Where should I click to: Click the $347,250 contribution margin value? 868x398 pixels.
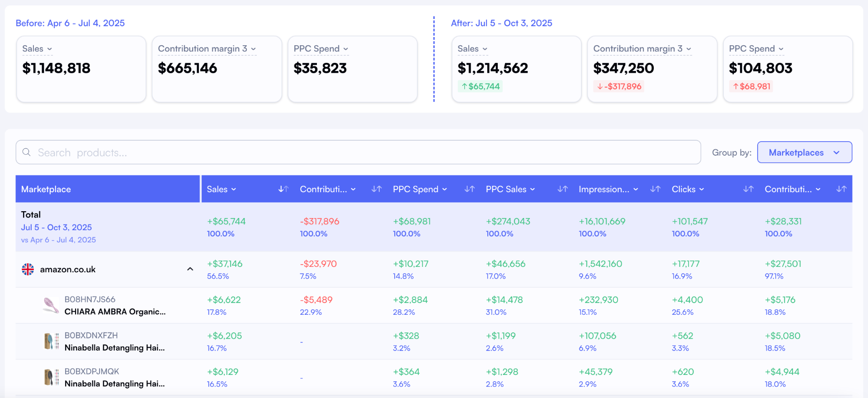click(x=623, y=68)
